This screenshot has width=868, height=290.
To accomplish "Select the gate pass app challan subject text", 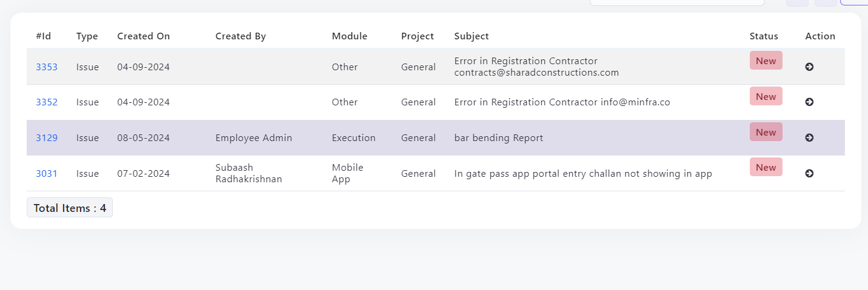I will tap(583, 173).
